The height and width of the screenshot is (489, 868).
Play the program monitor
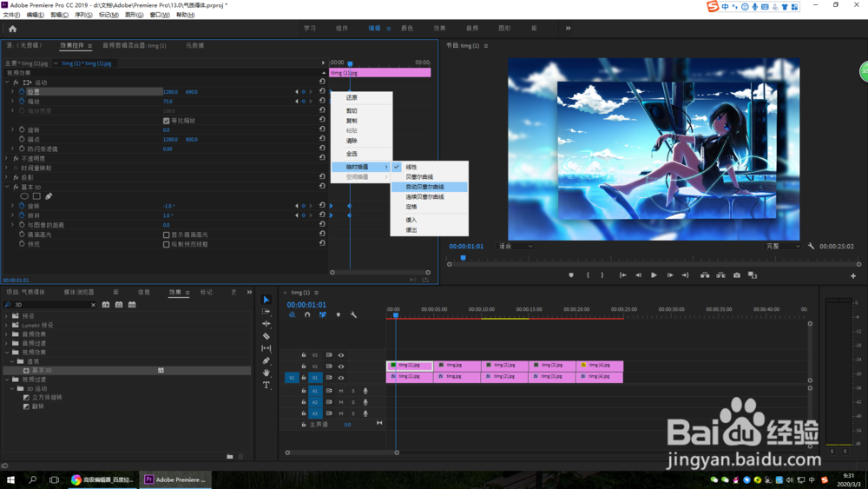point(654,275)
